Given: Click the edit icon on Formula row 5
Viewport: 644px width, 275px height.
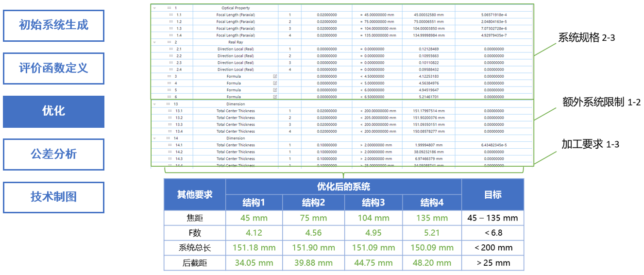Looking at the screenshot, I should pyautogui.click(x=275, y=90).
